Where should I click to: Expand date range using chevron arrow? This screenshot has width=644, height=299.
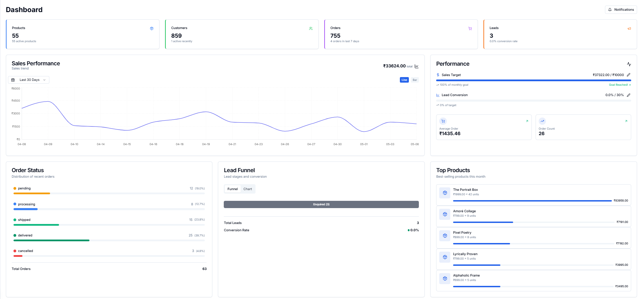coord(44,80)
